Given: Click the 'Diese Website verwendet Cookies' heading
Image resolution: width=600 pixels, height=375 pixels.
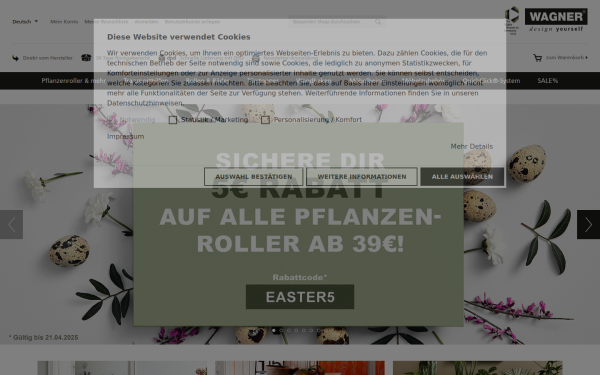Looking at the screenshot, I should [179, 37].
